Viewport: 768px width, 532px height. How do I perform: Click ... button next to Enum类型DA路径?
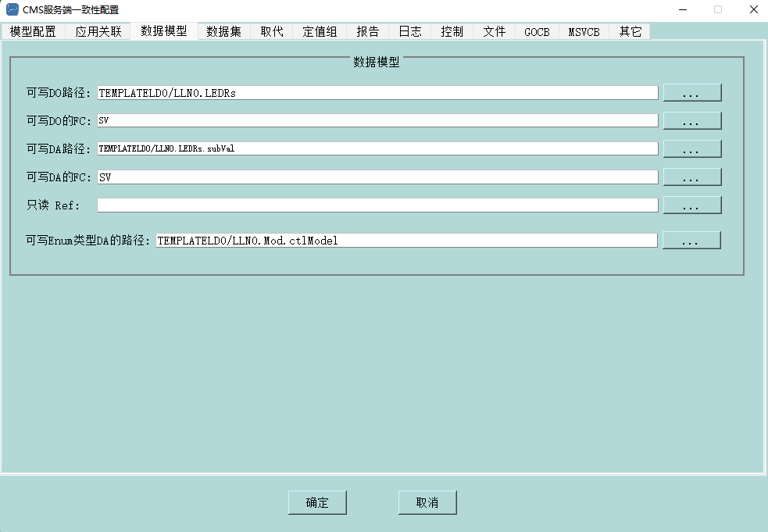[x=691, y=240]
